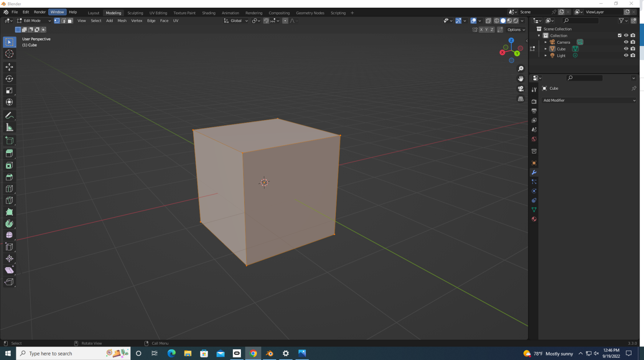The width and height of the screenshot is (644, 360).
Task: Toggle camera view with camera icon
Action: (x=521, y=89)
